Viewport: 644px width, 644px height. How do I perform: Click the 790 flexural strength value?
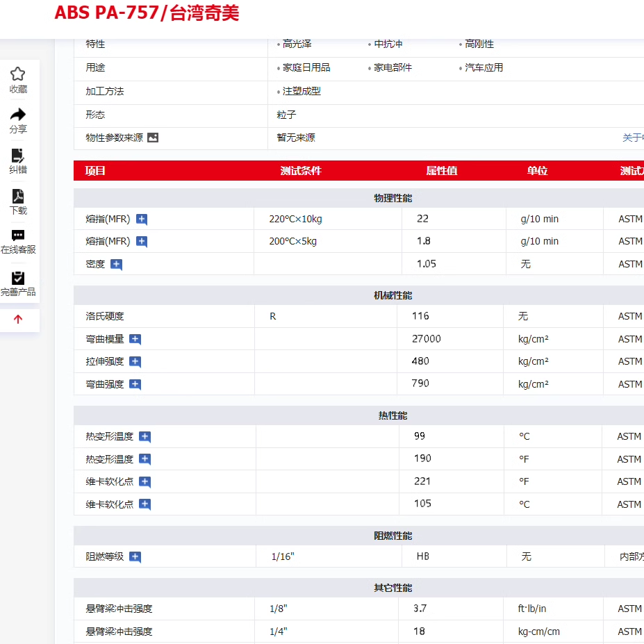(x=420, y=383)
